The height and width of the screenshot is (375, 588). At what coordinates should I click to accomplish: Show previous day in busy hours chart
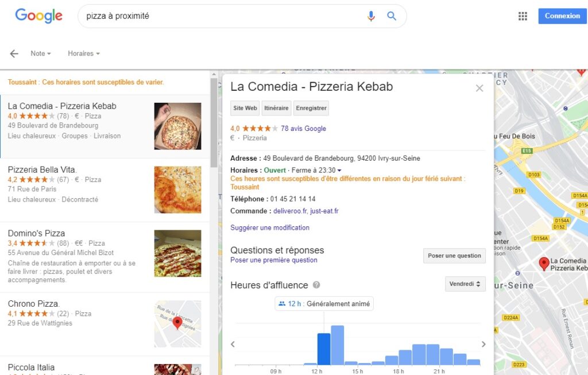click(x=233, y=344)
